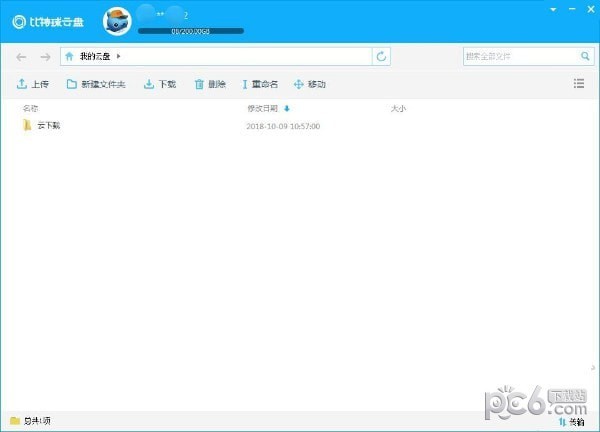
Task: Expand the 我的云盘 path breadcrumb arrow
Action: point(118,57)
